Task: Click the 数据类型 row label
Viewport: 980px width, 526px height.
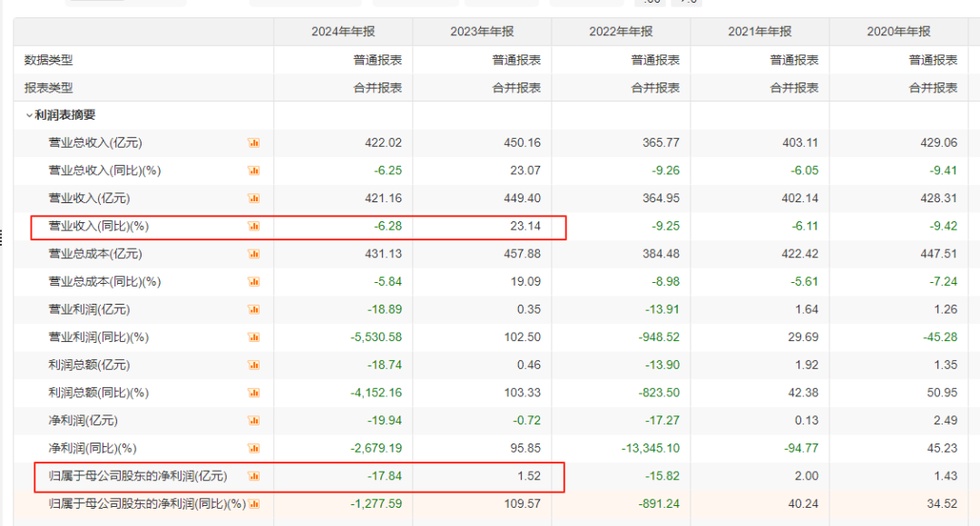Action: pyautogui.click(x=48, y=60)
